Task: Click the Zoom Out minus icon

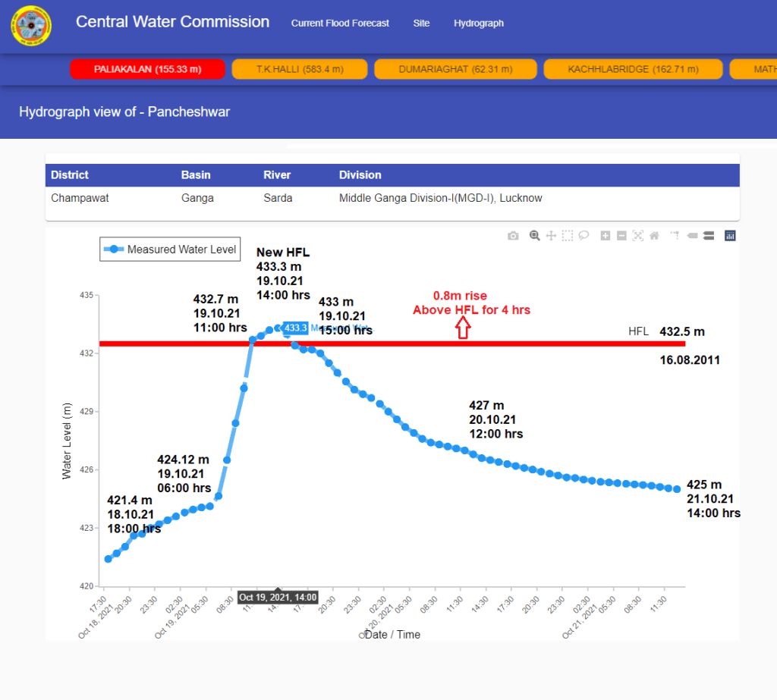Action: pos(621,236)
